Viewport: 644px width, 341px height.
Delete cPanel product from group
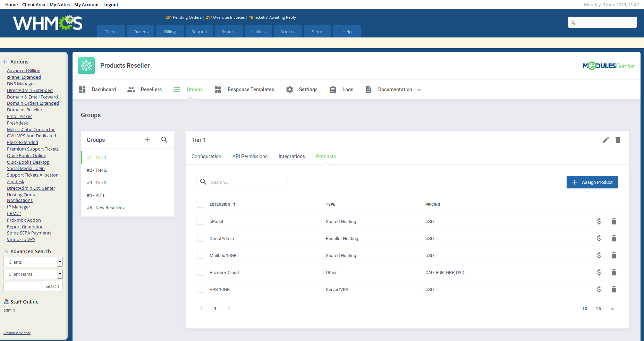(614, 221)
